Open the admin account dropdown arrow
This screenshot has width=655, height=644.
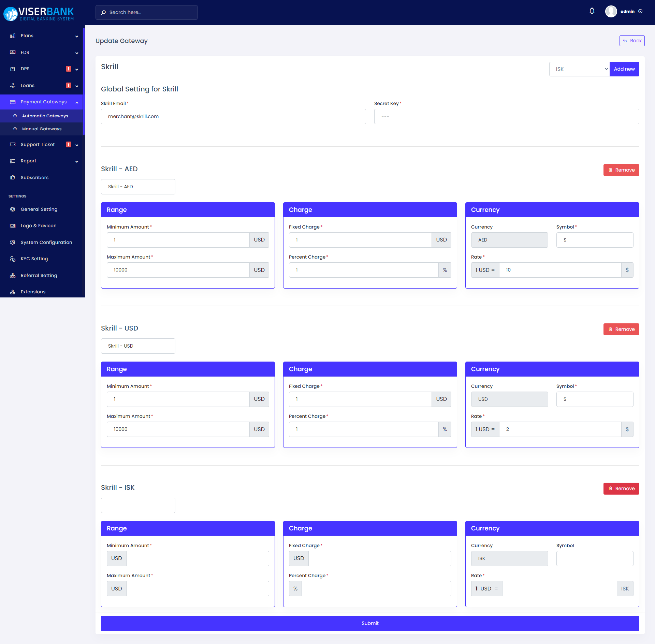tap(640, 11)
